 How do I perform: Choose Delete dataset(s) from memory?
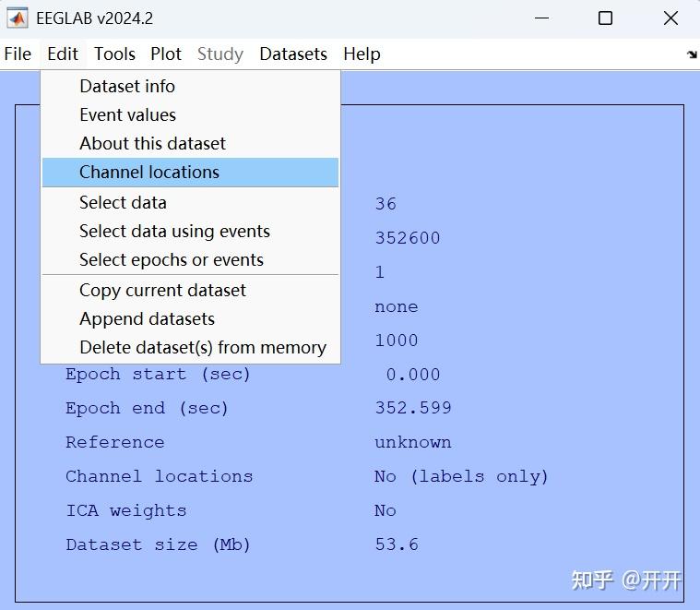[191, 347]
